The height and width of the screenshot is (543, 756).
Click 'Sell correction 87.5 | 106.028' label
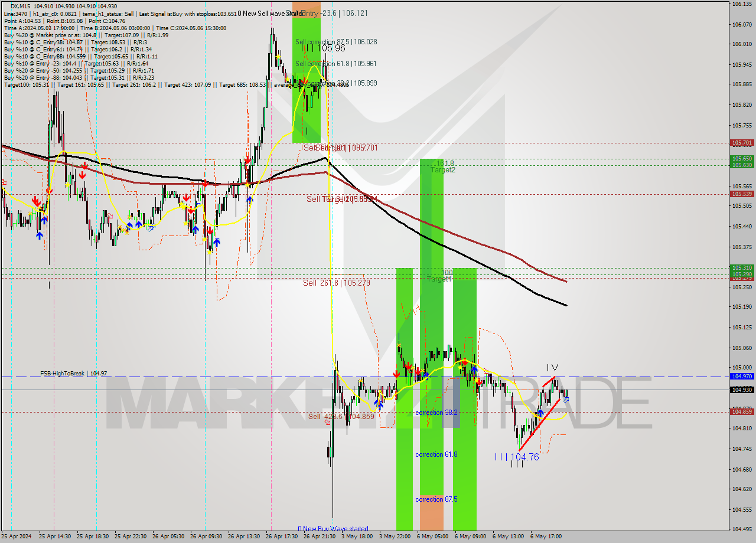click(336, 42)
